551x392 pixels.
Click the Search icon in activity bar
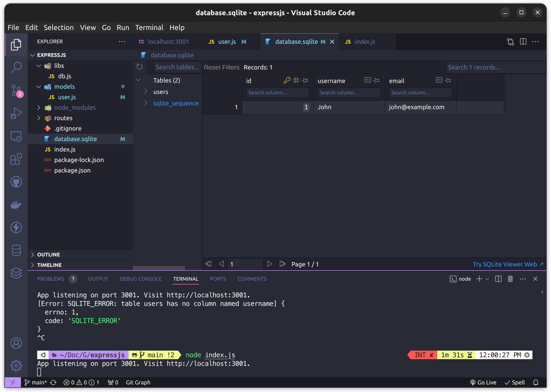[16, 68]
